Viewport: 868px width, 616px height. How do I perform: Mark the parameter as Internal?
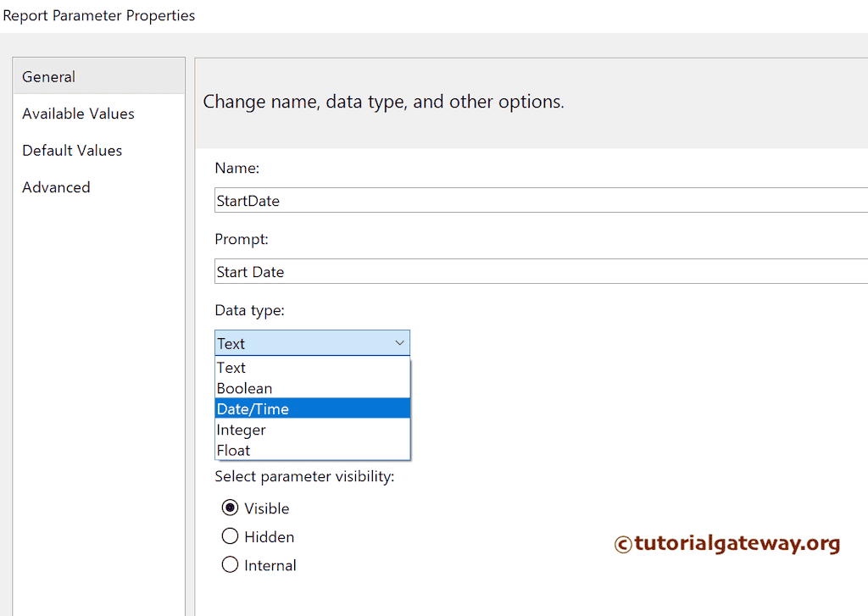click(229, 564)
